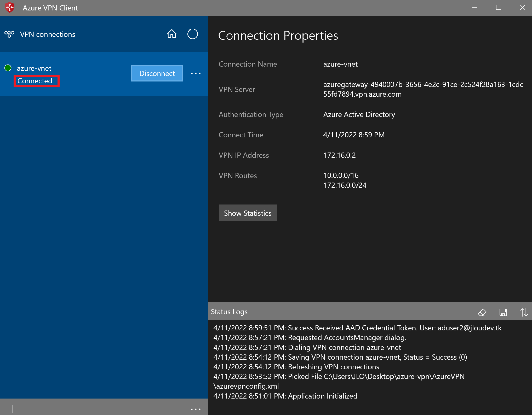Select the azure-vnet connection entry
Image resolution: width=532 pixels, height=415 pixels.
(x=104, y=74)
